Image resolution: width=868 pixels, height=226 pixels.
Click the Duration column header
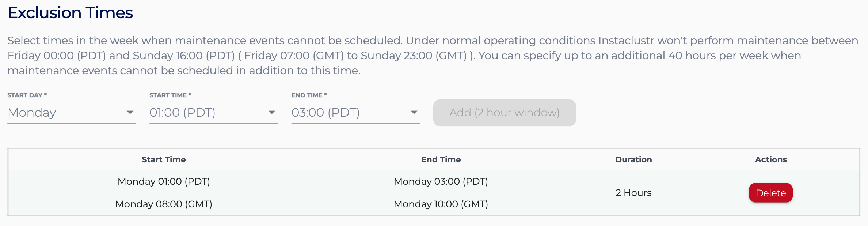coord(633,159)
